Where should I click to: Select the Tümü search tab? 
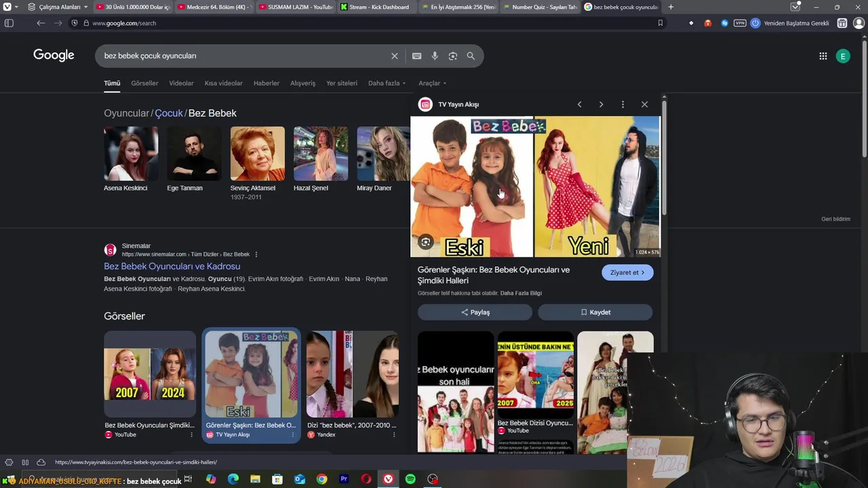pyautogui.click(x=112, y=83)
